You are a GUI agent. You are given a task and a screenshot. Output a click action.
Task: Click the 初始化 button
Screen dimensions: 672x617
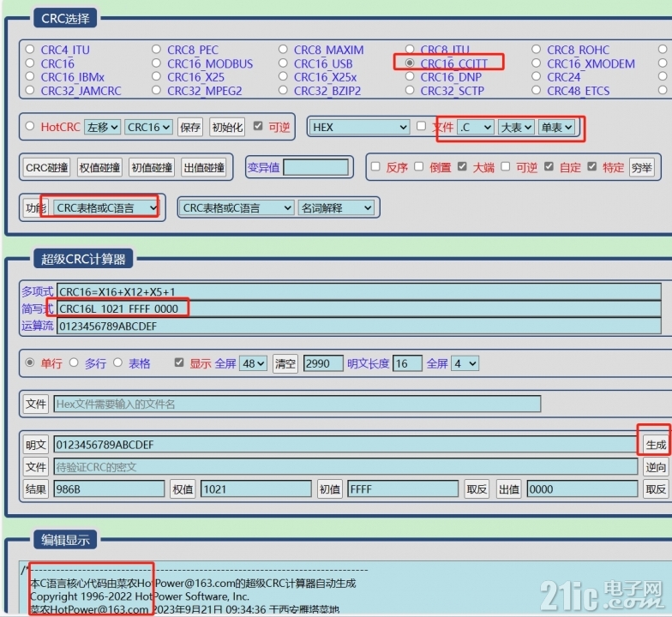click(x=227, y=127)
